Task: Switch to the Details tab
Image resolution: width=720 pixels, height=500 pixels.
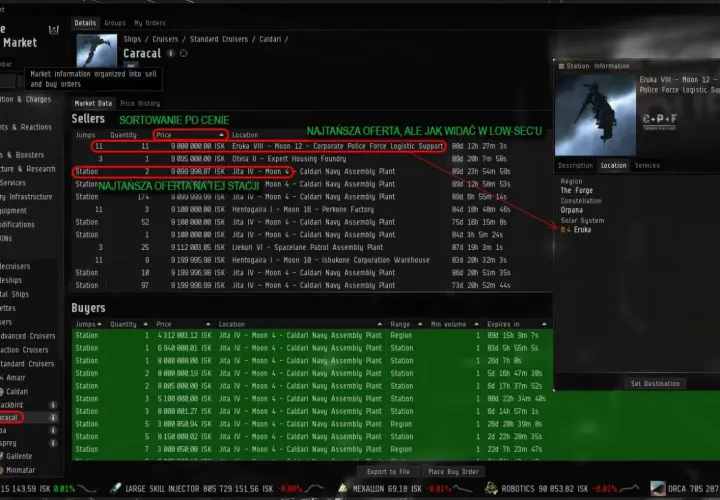Action: point(85,23)
